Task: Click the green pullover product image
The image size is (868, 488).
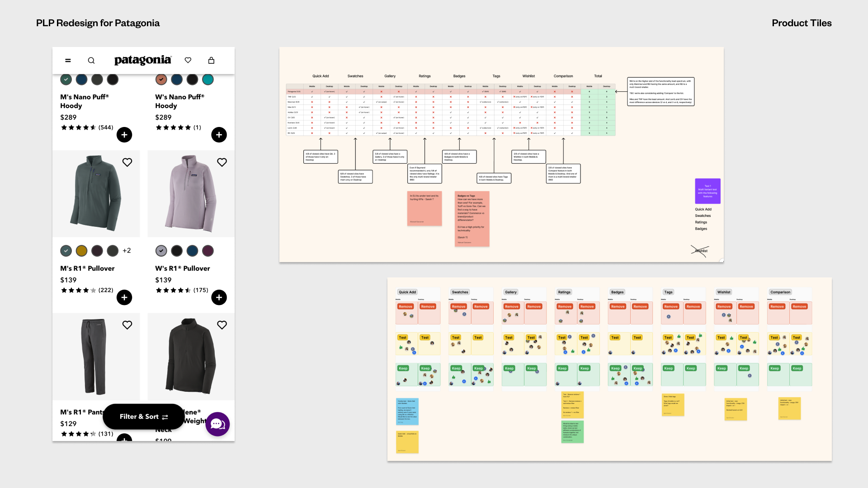Action: click(96, 193)
